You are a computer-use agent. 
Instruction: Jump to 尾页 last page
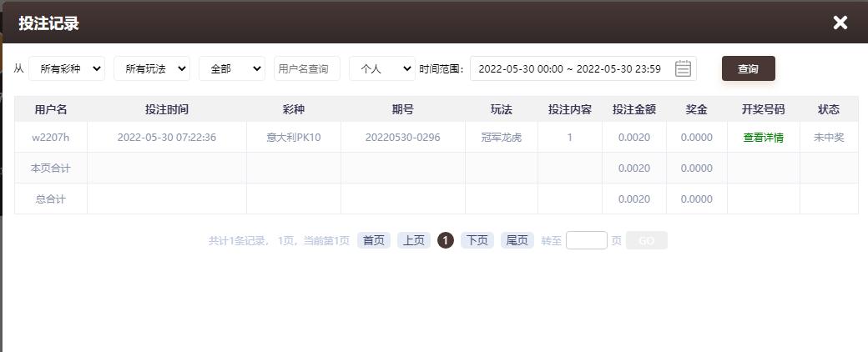[517, 240]
